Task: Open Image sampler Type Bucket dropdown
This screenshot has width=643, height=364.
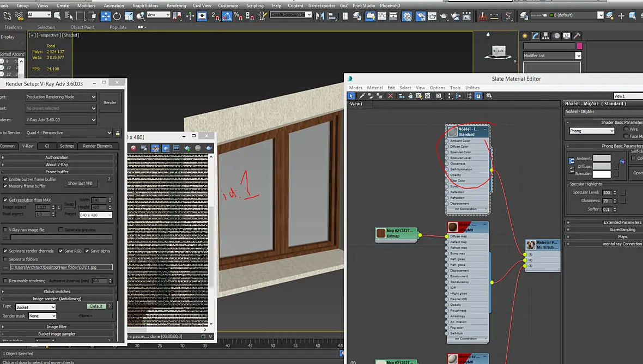Action: click(x=35, y=307)
